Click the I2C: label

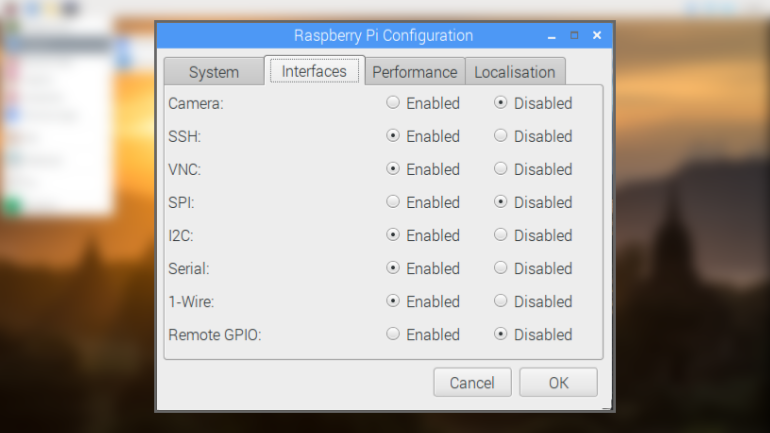click(x=181, y=236)
